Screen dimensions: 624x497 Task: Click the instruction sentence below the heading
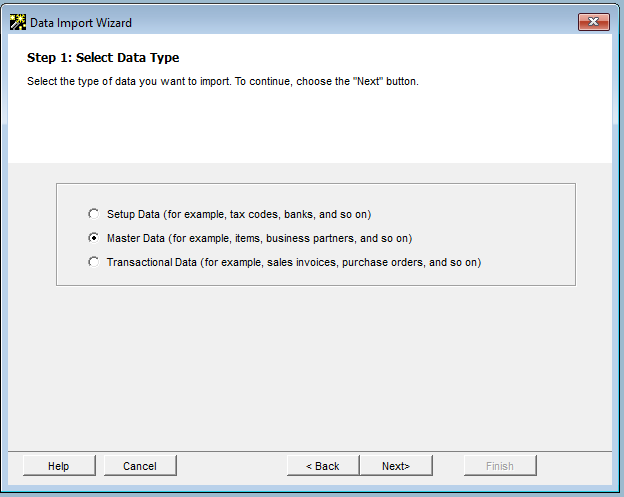pos(222,81)
